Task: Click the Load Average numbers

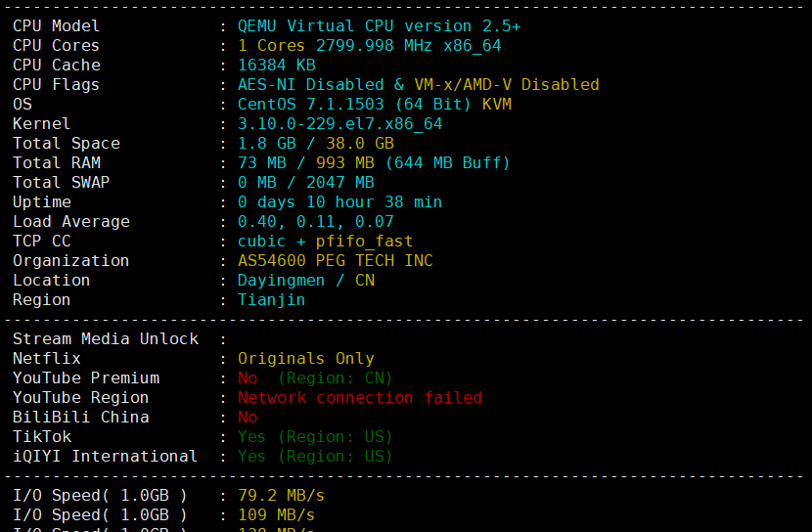Action: coord(316,222)
